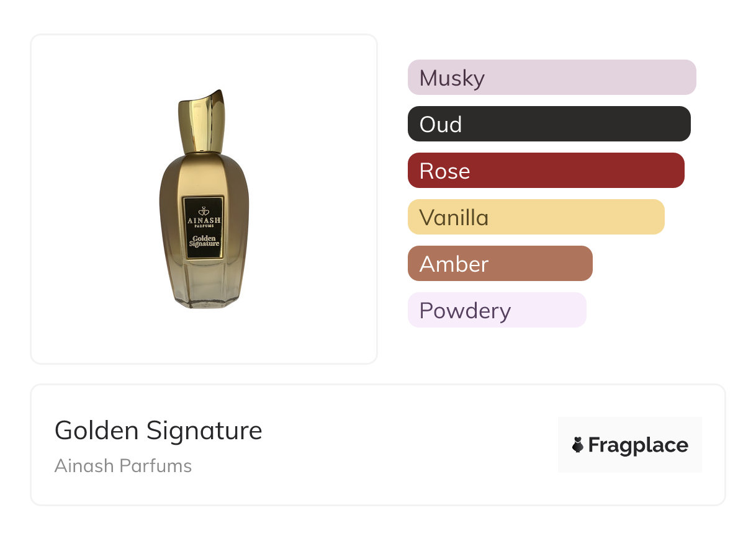
Task: Click the blank area of the bottom info card
Action: pyautogui.click(x=403, y=447)
